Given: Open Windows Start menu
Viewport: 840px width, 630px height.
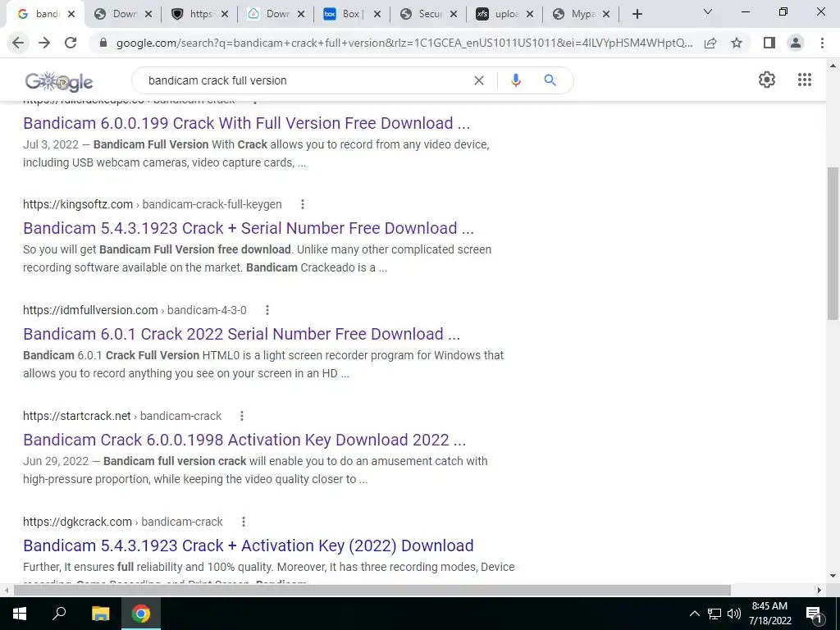Looking at the screenshot, I should tap(20, 614).
